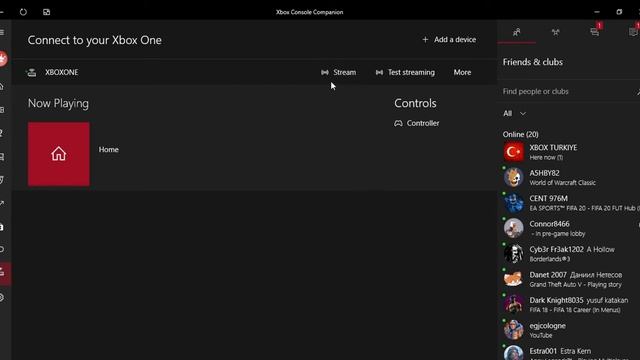This screenshot has width=640, height=360.
Task: Open Microsoft Store bag icon in sidebar
Action: pos(2,227)
